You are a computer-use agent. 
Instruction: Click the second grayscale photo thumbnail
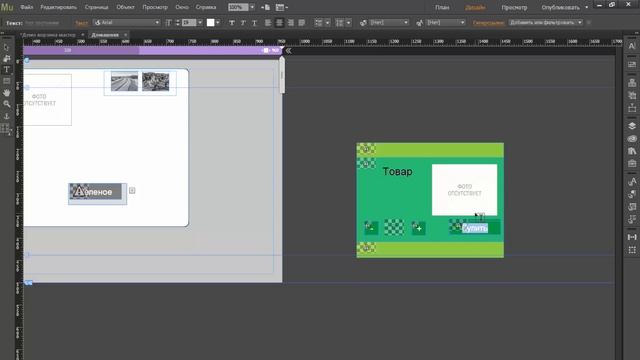click(x=156, y=82)
